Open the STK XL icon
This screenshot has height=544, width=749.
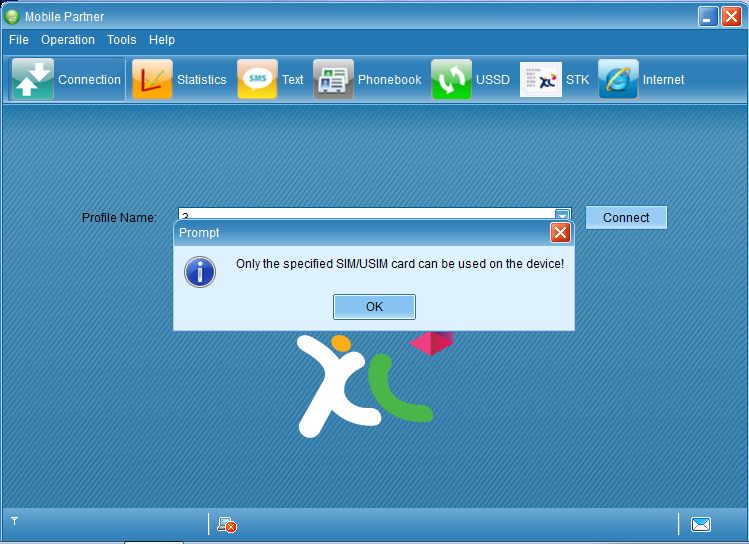point(541,79)
